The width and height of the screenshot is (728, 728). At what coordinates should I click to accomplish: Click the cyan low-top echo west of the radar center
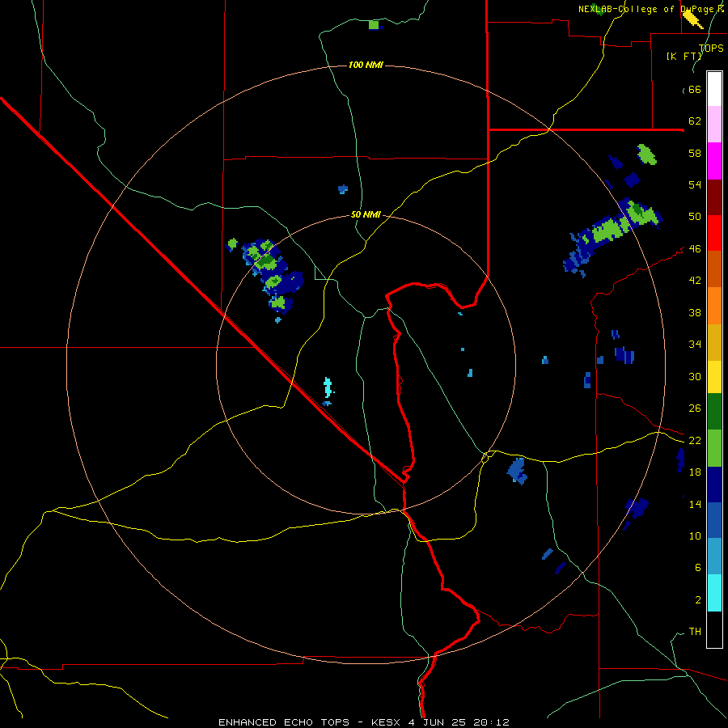(x=328, y=387)
